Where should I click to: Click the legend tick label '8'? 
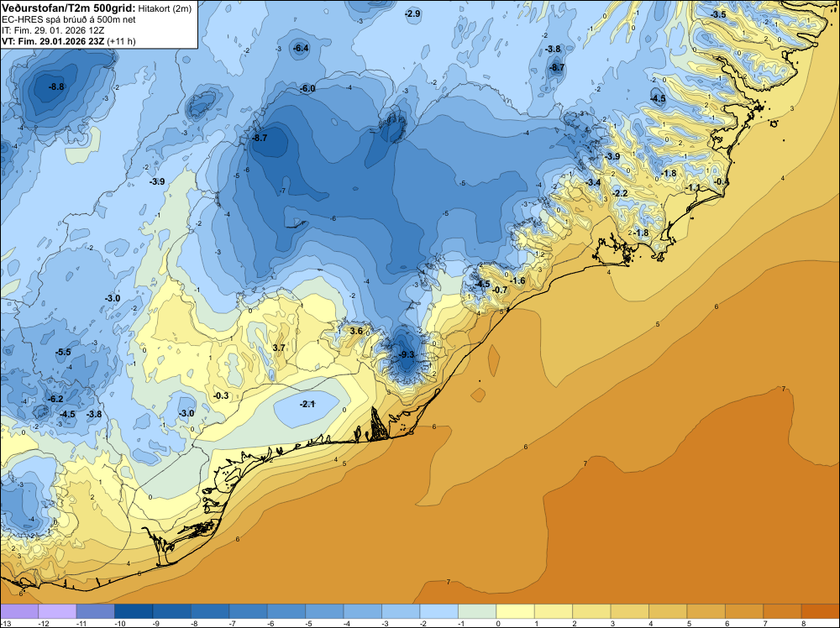pos(804,624)
